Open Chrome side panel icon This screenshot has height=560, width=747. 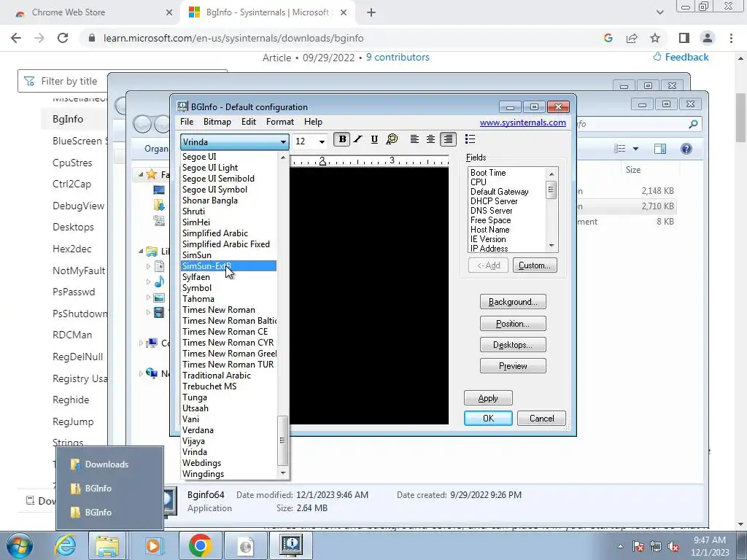[x=684, y=38]
